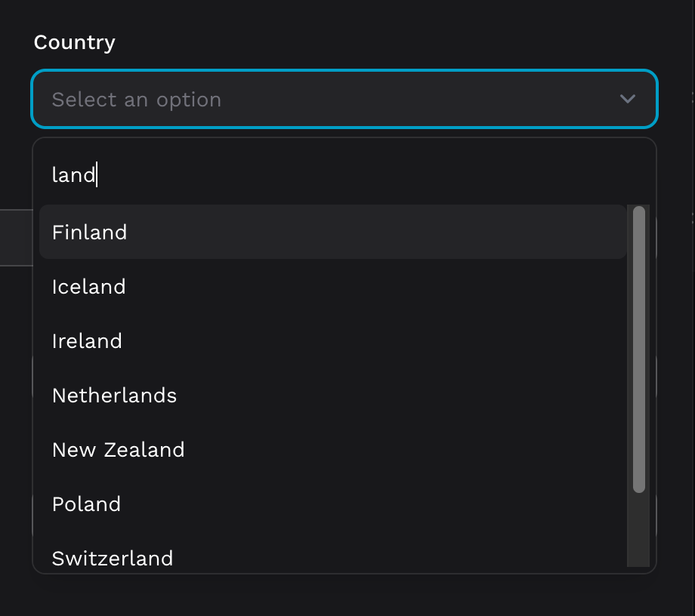Place cursor after 'land' in search box

(99, 174)
